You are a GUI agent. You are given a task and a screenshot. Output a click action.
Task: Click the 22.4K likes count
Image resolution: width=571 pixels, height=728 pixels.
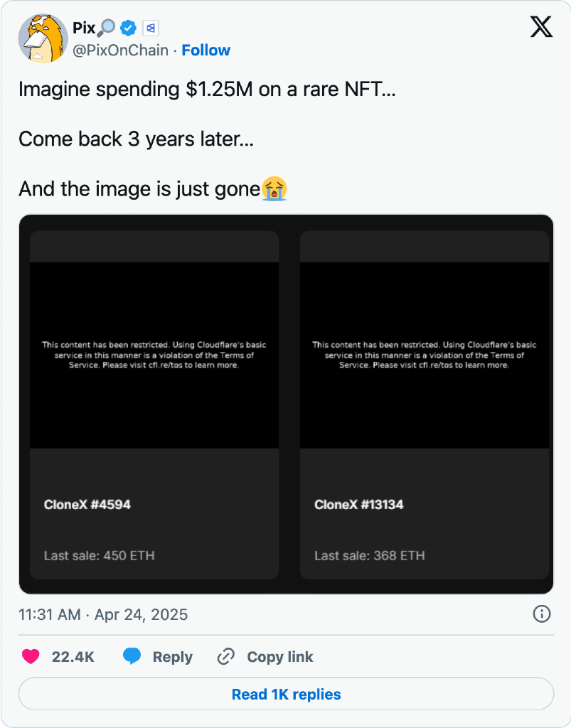pyautogui.click(x=73, y=657)
